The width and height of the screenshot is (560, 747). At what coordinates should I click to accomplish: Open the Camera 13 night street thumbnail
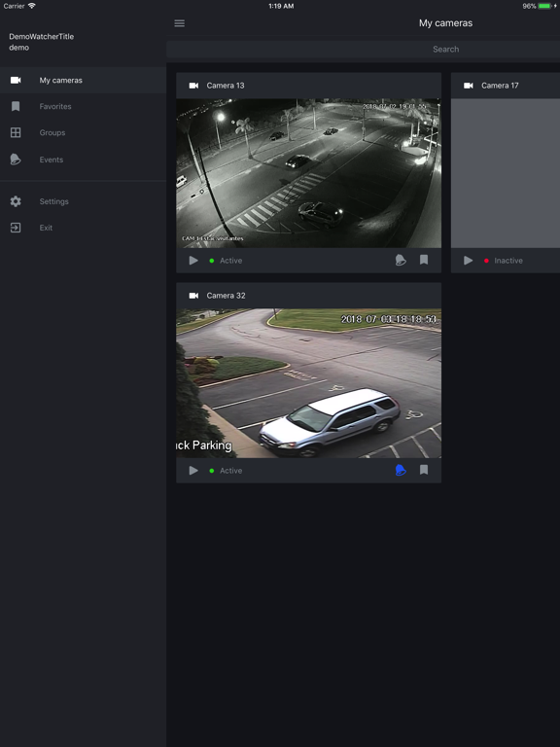pos(308,173)
